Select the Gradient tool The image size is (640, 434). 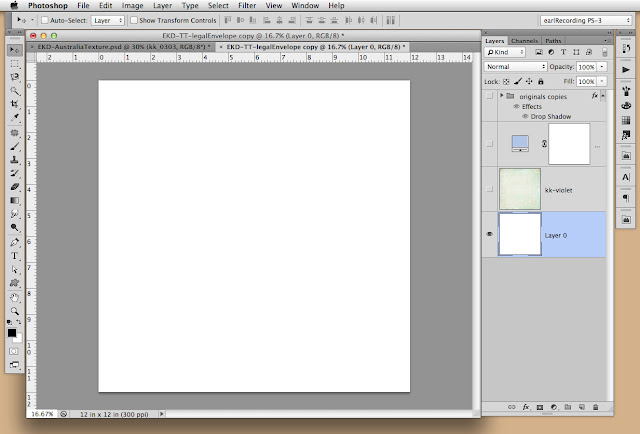14,200
